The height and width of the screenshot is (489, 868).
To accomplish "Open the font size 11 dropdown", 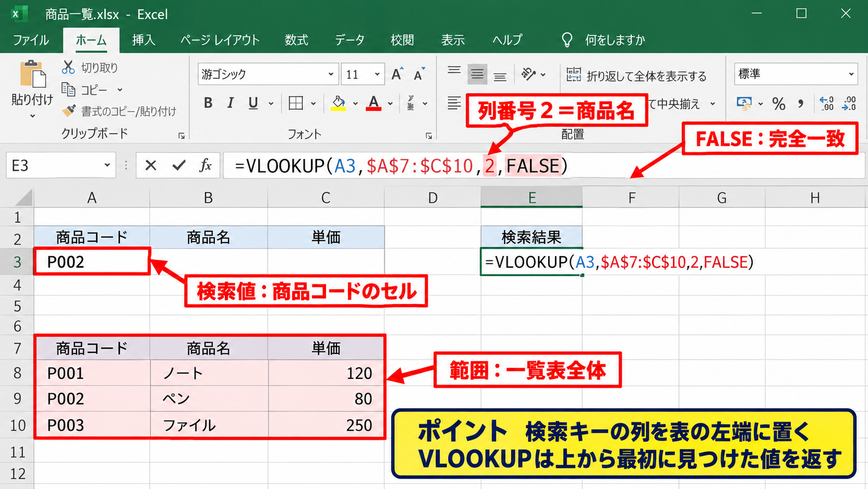I will pyautogui.click(x=377, y=74).
